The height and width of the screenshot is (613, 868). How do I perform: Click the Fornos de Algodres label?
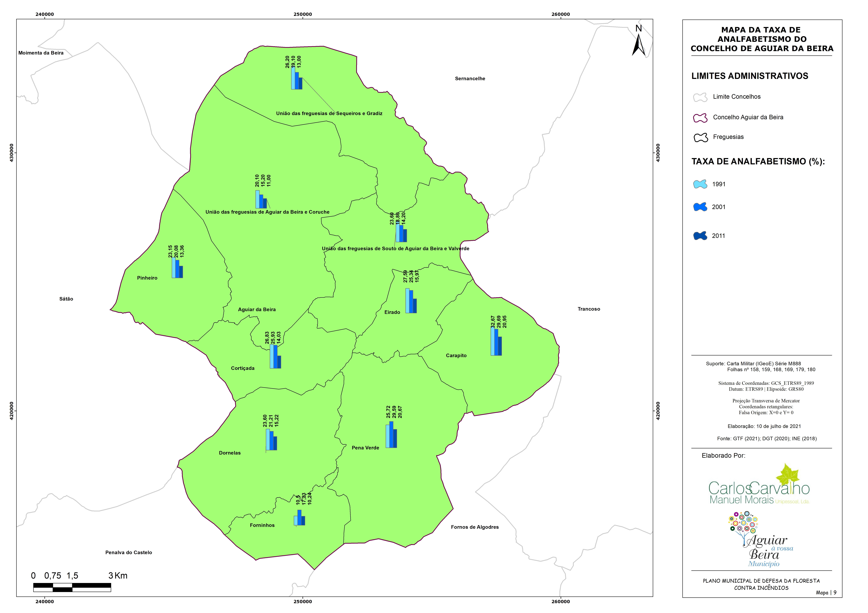pyautogui.click(x=475, y=527)
